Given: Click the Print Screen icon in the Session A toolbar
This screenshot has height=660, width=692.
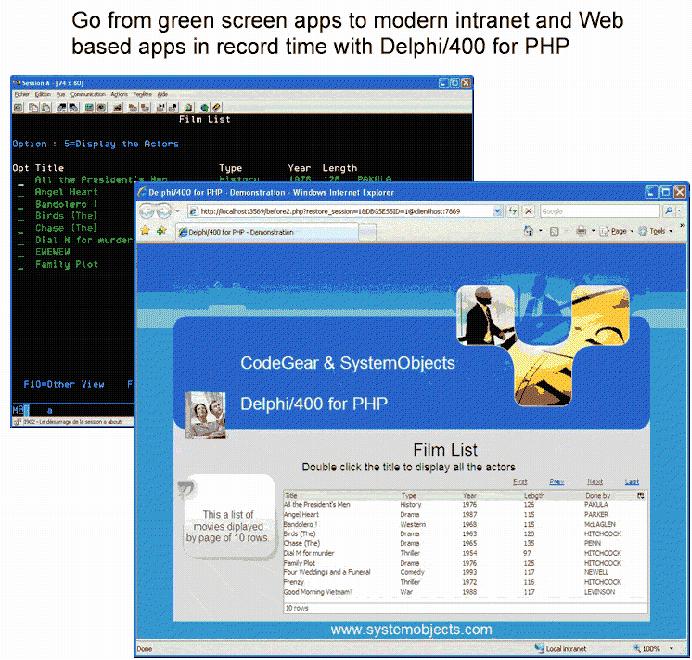Looking at the screenshot, I should click(x=18, y=107).
